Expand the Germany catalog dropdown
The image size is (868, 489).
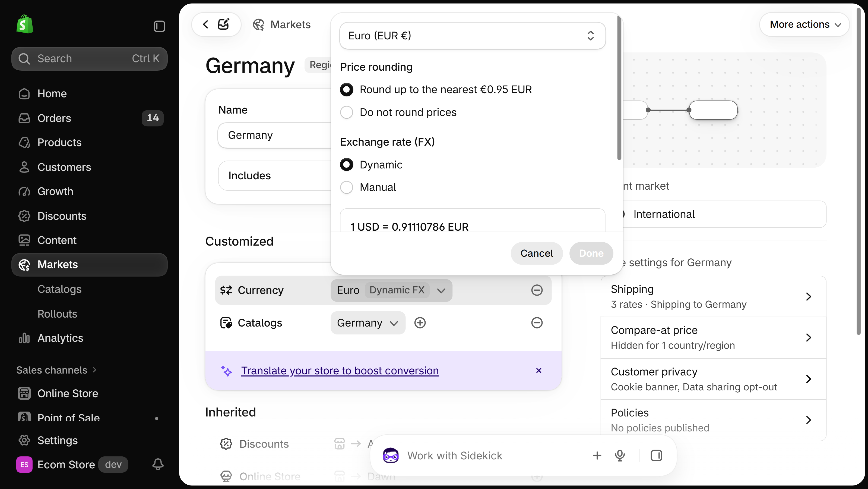368,323
